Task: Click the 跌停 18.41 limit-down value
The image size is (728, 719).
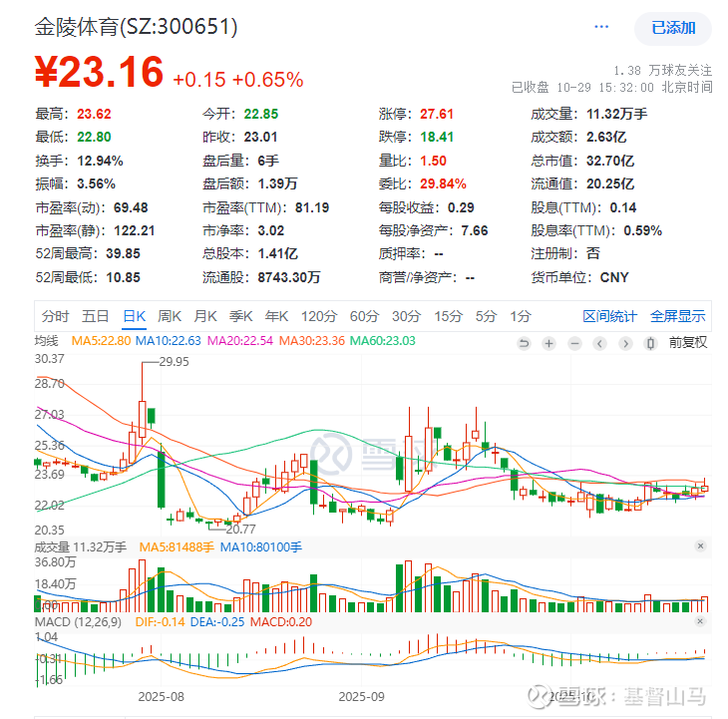Action: tap(437, 137)
